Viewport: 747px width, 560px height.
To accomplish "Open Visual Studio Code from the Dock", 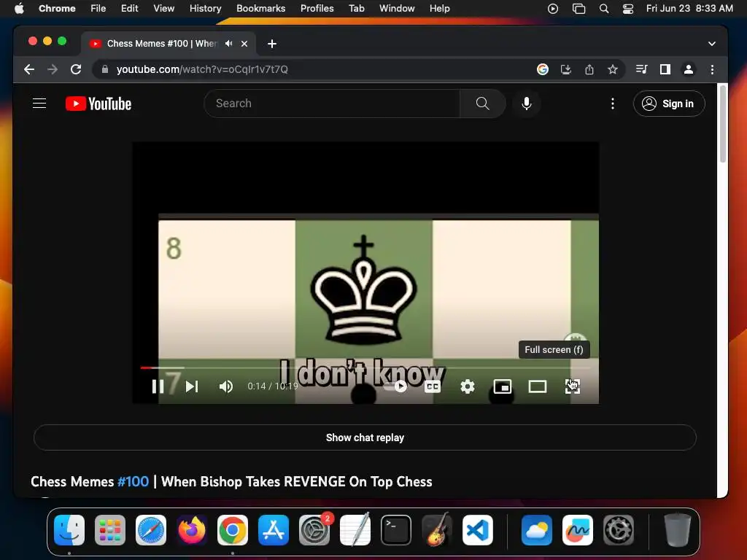I will click(x=477, y=530).
